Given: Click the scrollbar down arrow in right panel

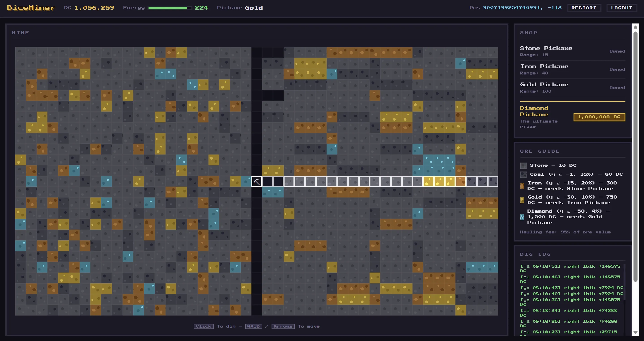Looking at the screenshot, I should (635, 333).
